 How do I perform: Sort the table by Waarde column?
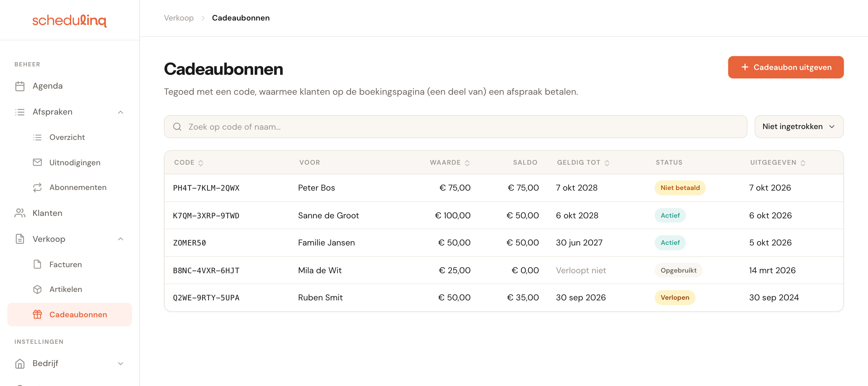click(x=449, y=163)
